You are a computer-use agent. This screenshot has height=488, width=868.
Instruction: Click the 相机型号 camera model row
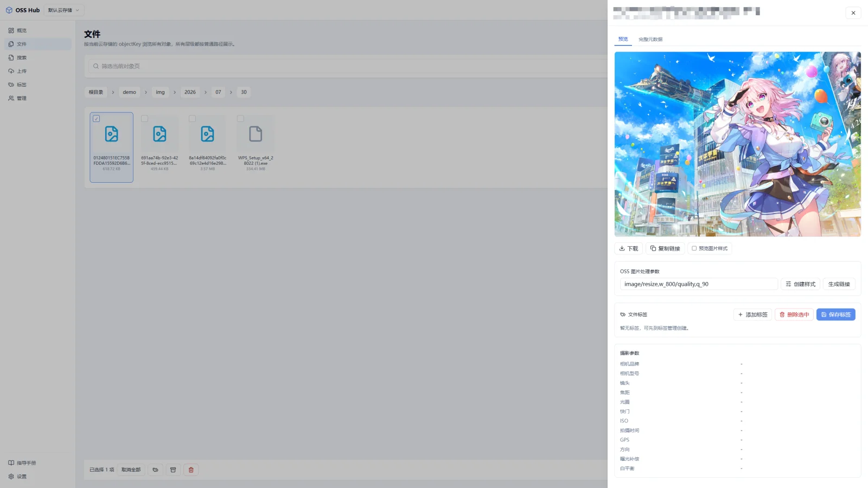click(737, 374)
